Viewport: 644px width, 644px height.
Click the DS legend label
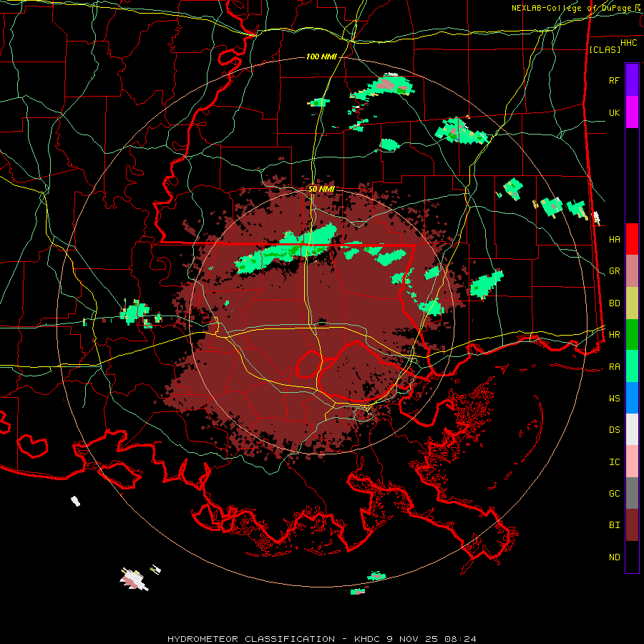(614, 430)
